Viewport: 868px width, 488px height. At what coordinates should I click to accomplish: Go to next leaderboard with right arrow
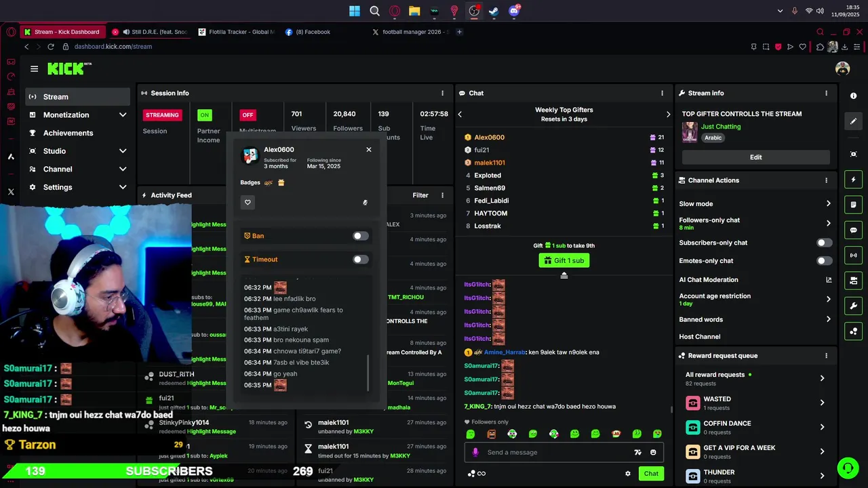[668, 115]
